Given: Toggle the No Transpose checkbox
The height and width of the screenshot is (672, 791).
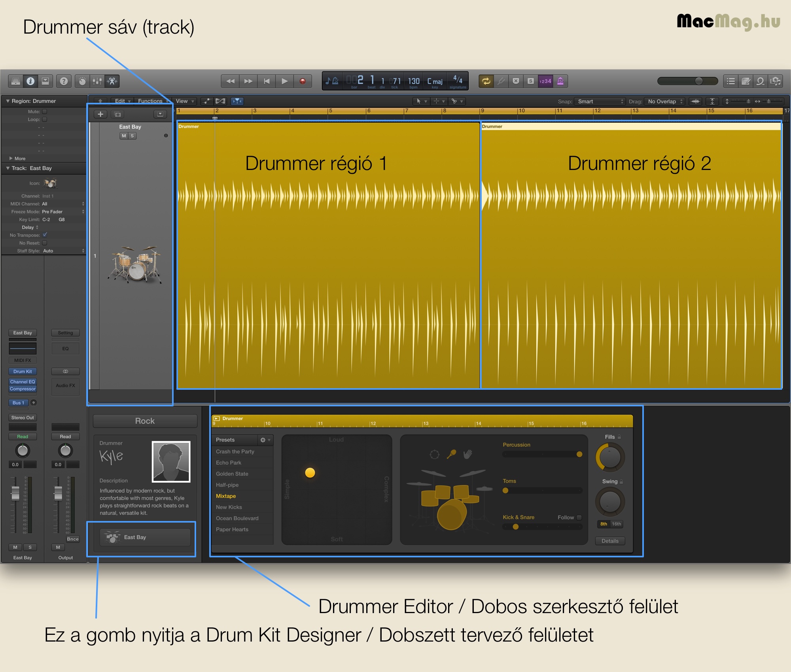Looking at the screenshot, I should pos(45,235).
